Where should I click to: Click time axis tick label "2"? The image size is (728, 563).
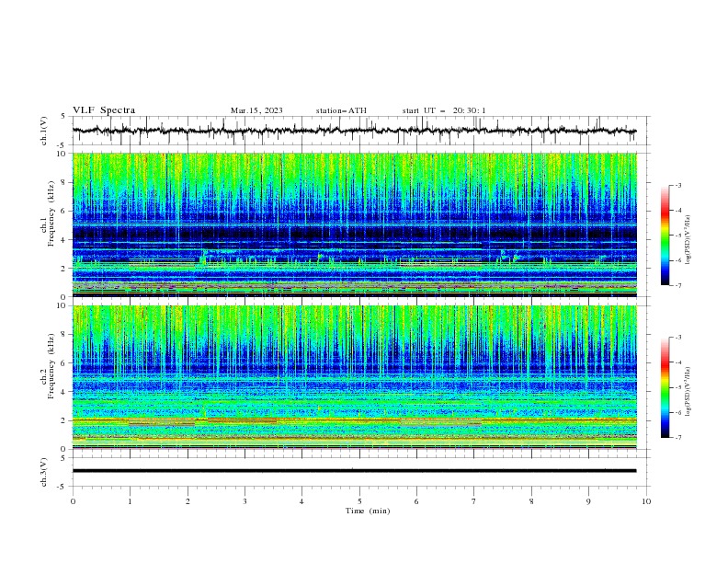pos(188,501)
